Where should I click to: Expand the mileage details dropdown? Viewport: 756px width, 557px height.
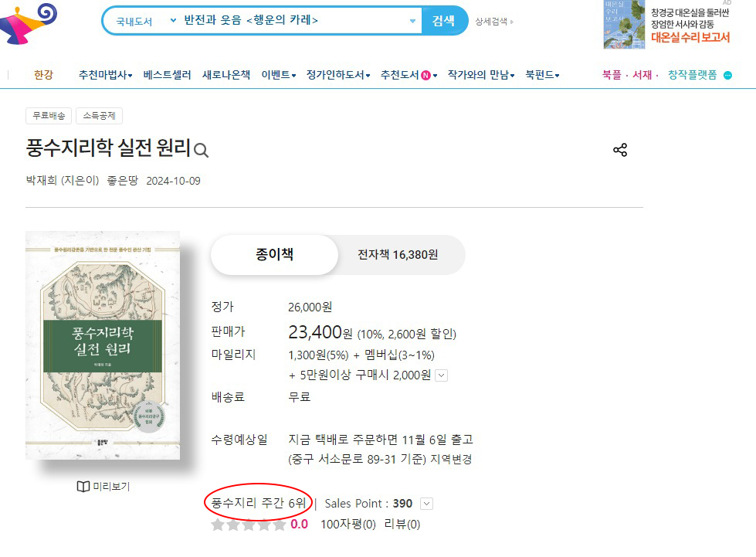(x=442, y=375)
